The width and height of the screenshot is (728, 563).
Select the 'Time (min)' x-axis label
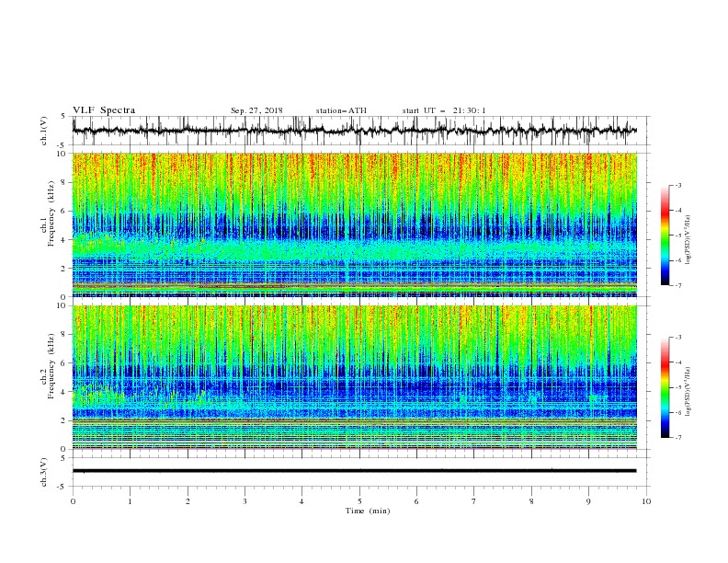(x=368, y=511)
